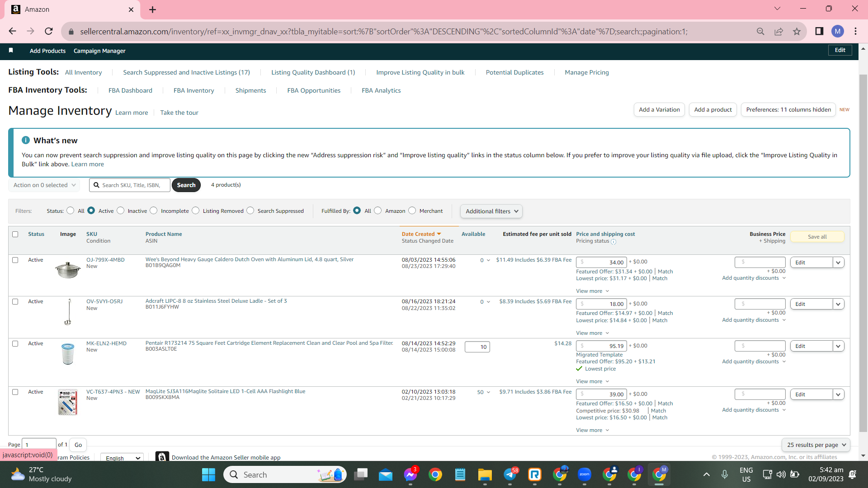The height and width of the screenshot is (488, 868).
Task: Select the Incomplete status filter
Action: (x=154, y=211)
